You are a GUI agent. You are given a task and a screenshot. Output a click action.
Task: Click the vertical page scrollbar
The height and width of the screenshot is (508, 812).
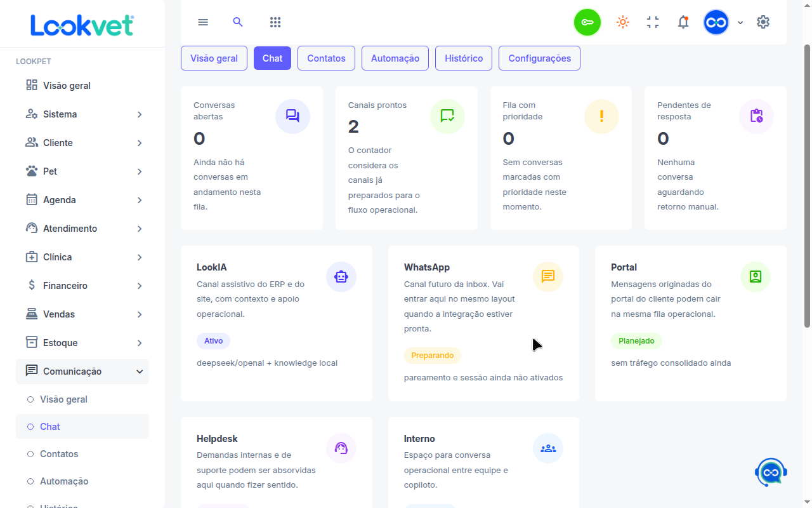click(x=807, y=185)
